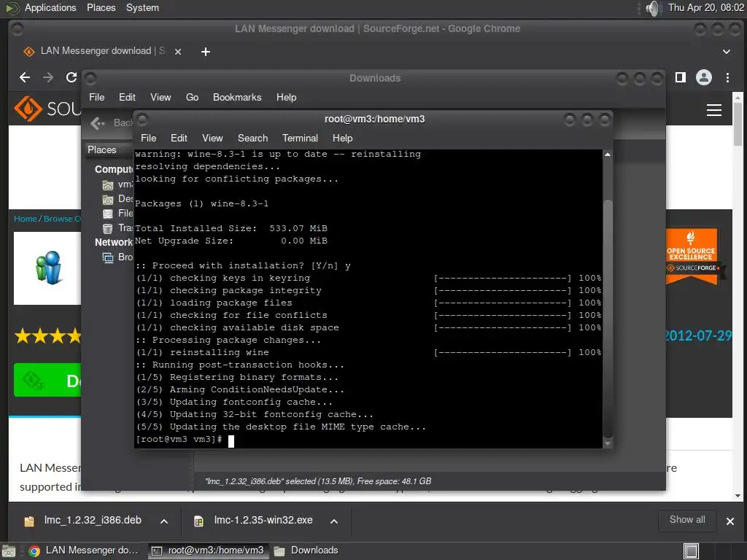The height and width of the screenshot is (560, 747).
Task: Click the SourceForge logo icon
Action: coord(28,109)
